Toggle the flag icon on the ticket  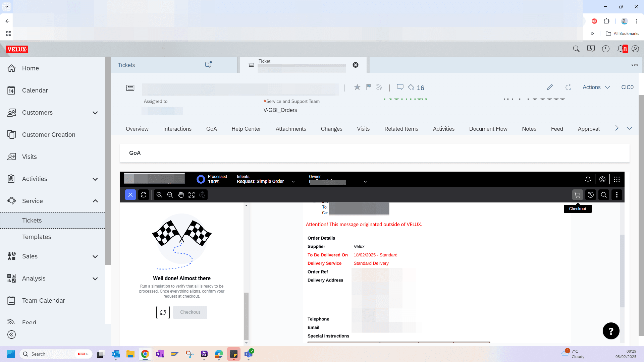[369, 87]
